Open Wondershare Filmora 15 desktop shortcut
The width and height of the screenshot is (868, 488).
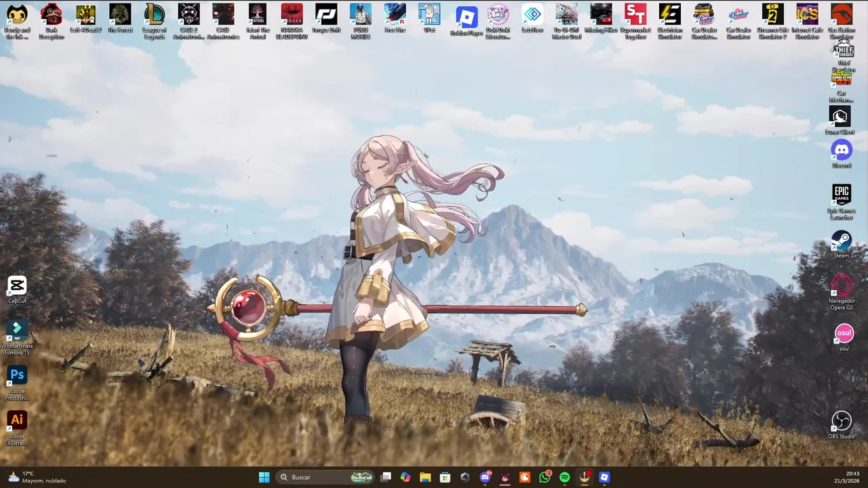click(x=17, y=338)
